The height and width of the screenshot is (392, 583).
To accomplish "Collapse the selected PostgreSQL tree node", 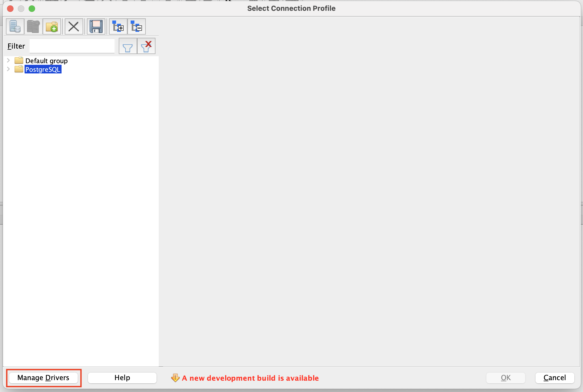I will pos(8,69).
